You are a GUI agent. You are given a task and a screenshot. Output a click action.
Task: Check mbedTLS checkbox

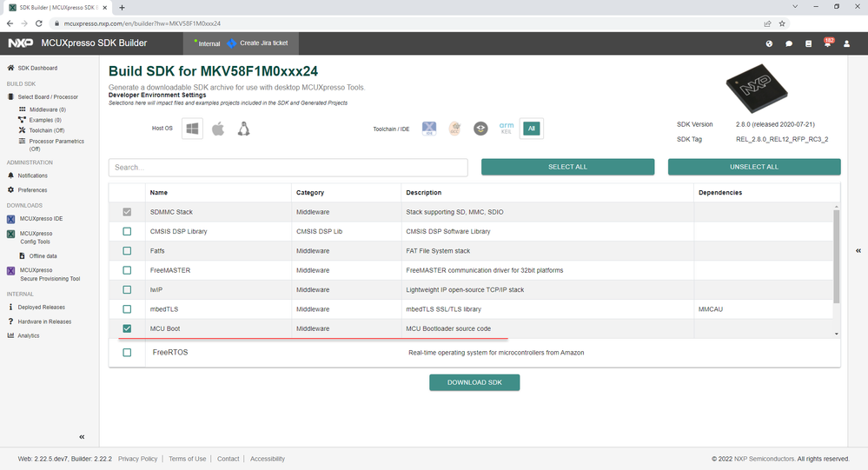127,309
